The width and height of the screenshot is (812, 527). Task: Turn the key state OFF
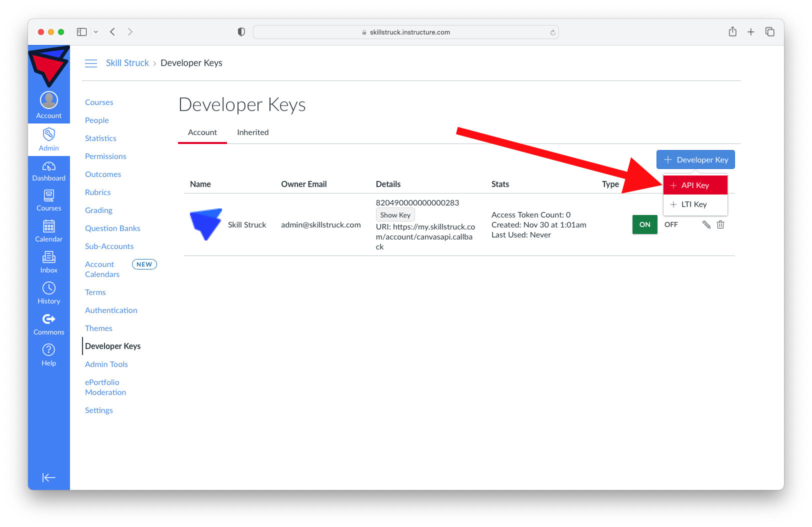pyautogui.click(x=671, y=224)
